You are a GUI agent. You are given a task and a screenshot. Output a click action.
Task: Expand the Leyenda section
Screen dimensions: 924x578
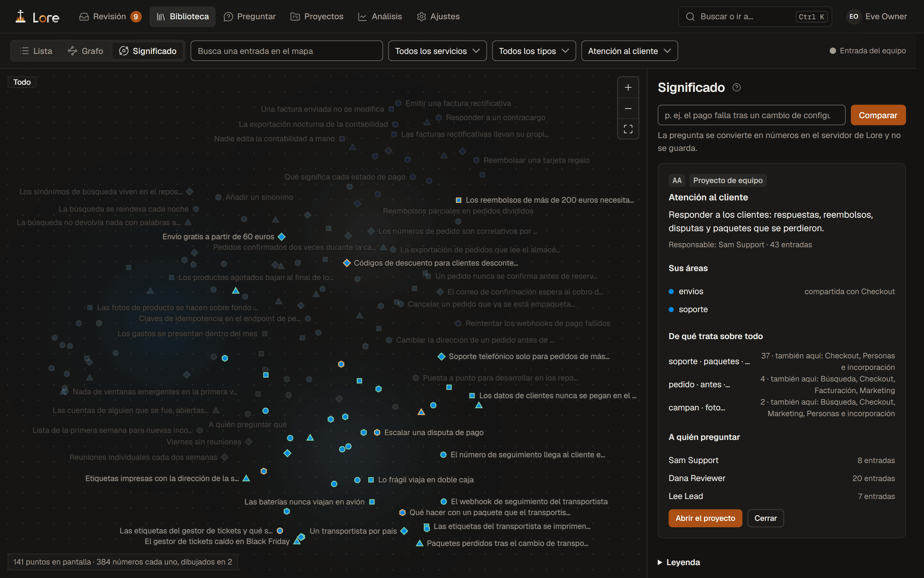coord(679,562)
